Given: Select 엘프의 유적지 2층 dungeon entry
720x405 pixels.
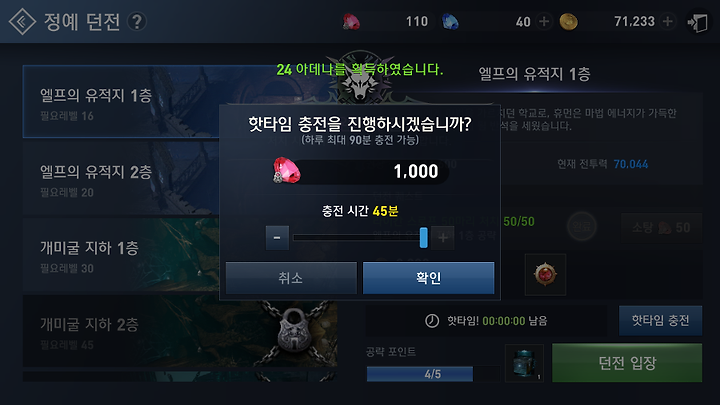Looking at the screenshot, I should pos(121,178).
